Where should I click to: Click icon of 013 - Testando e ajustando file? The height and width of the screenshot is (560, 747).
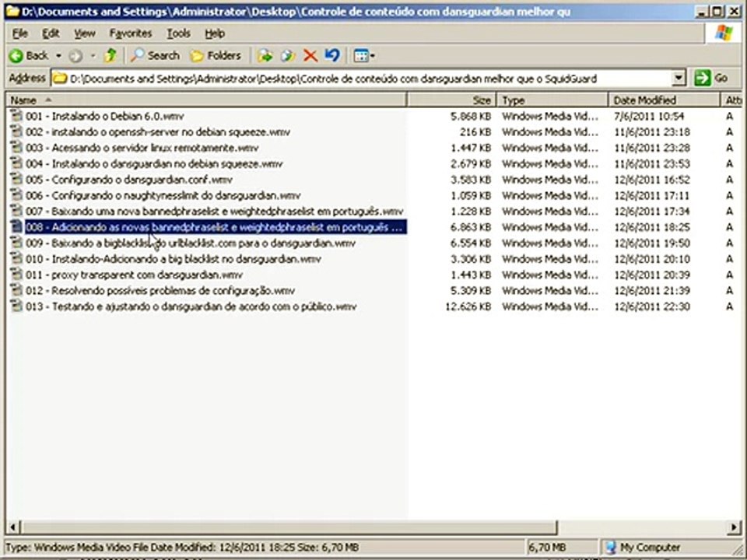(x=16, y=306)
